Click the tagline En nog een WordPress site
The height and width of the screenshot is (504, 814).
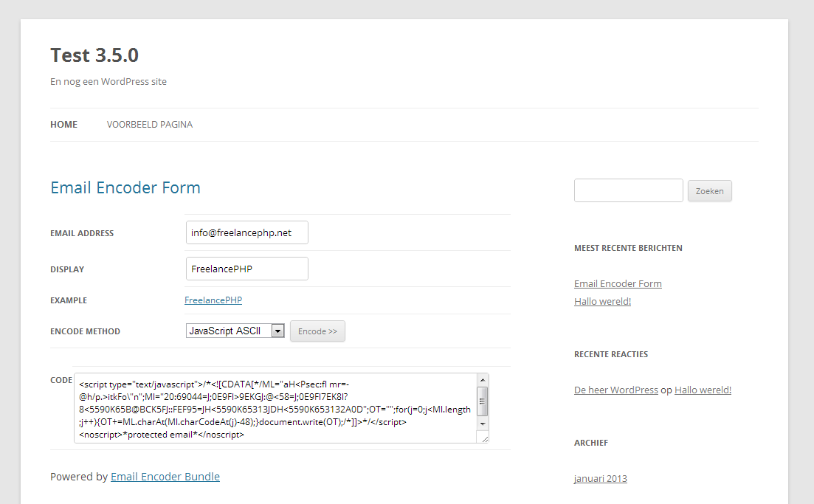coord(108,81)
